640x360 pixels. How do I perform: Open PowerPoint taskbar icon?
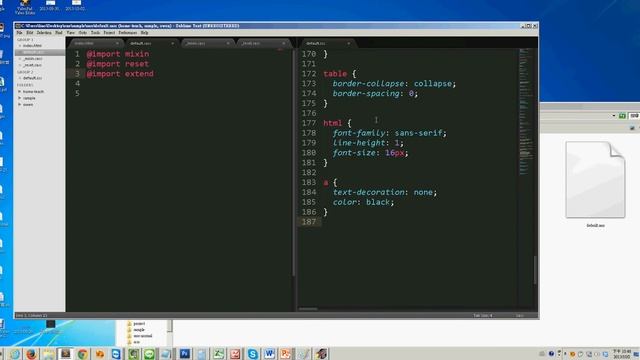click(x=286, y=354)
